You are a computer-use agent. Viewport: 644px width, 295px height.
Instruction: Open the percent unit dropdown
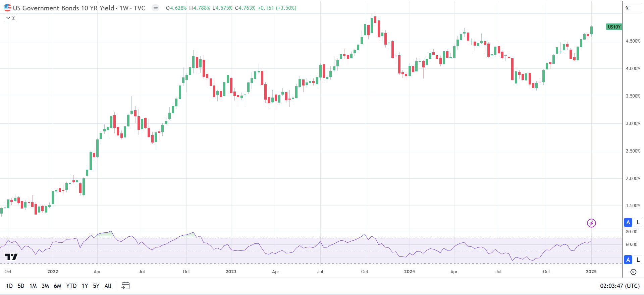point(633,8)
